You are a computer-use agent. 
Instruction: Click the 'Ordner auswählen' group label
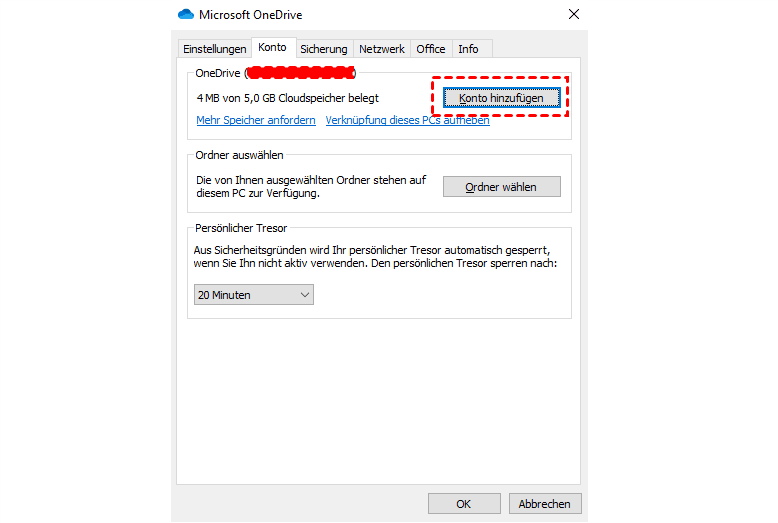point(239,155)
